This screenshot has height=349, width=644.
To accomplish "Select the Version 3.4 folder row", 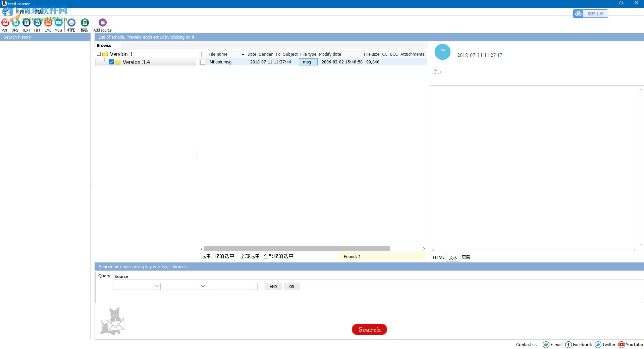I will point(146,62).
